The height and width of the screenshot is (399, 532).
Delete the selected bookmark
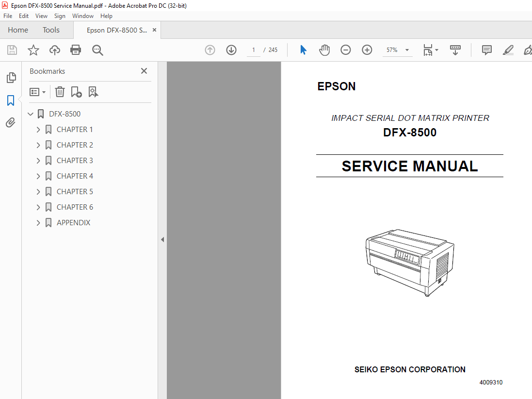click(59, 92)
